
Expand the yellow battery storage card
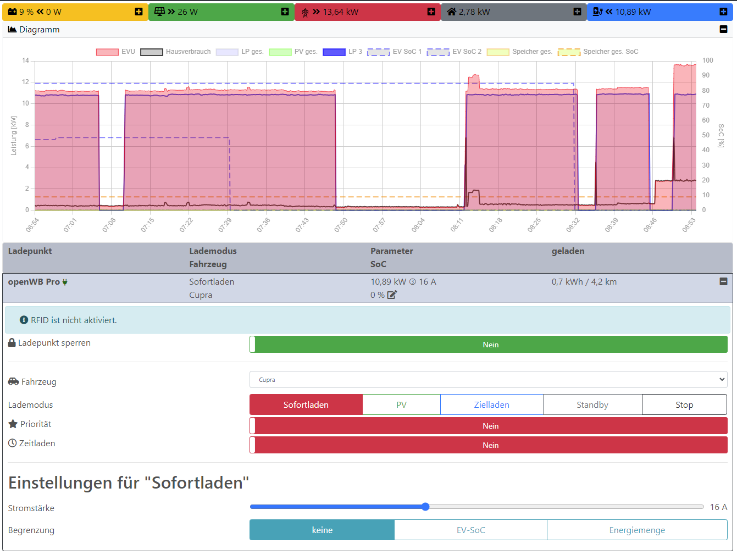click(138, 12)
